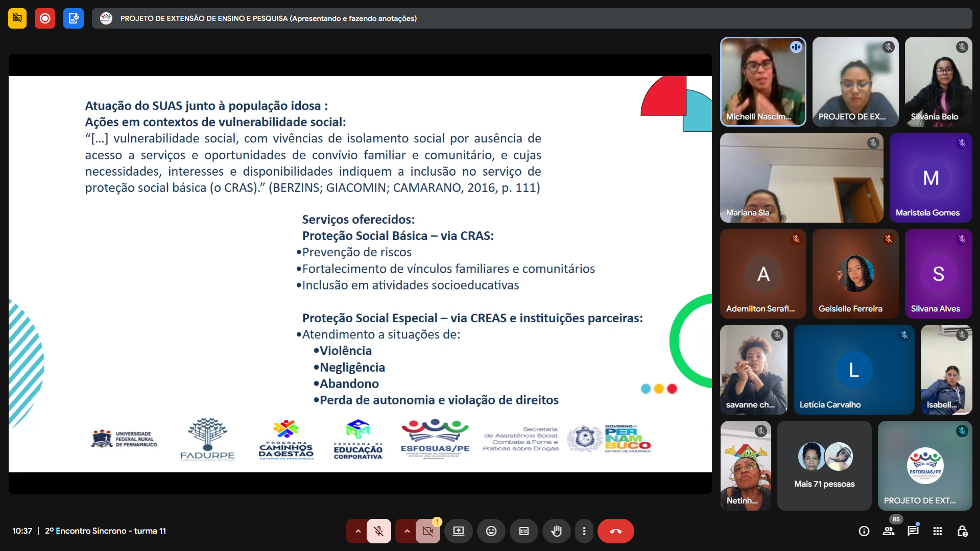The height and width of the screenshot is (551, 980).
Task: Start screen sharing with present button
Action: pos(459,531)
